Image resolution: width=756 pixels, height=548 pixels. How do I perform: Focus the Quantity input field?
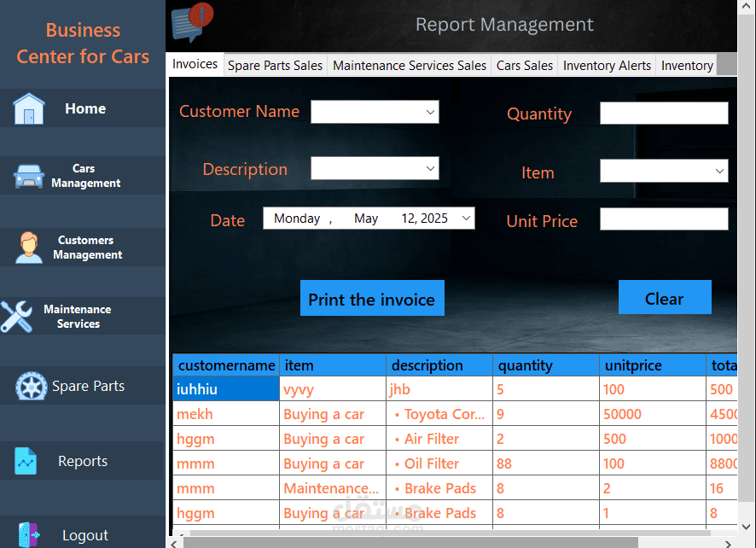point(664,113)
